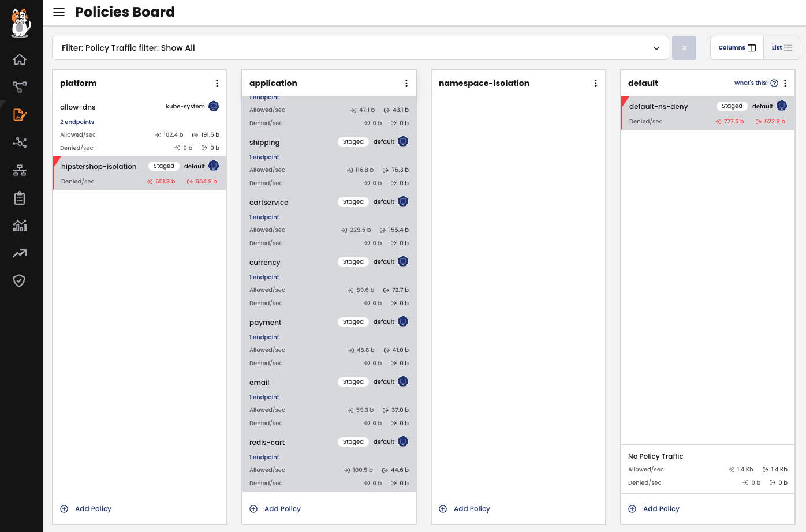The image size is (806, 532).
Task: Go to the Home dashboard icon
Action: point(20,59)
